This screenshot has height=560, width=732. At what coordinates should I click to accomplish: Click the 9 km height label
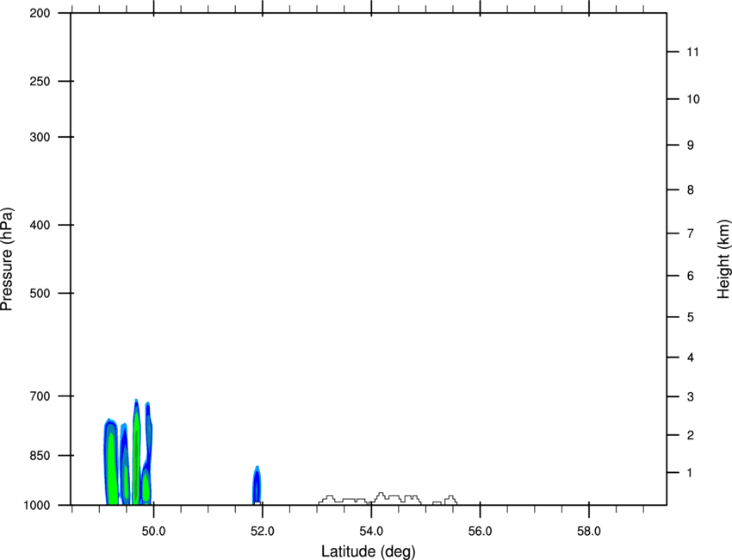pyautogui.click(x=690, y=146)
